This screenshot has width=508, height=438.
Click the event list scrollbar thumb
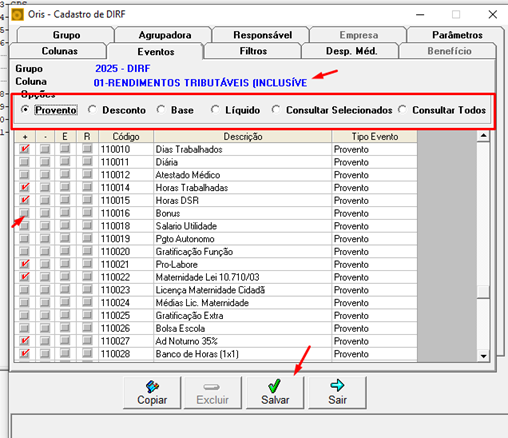(x=483, y=292)
